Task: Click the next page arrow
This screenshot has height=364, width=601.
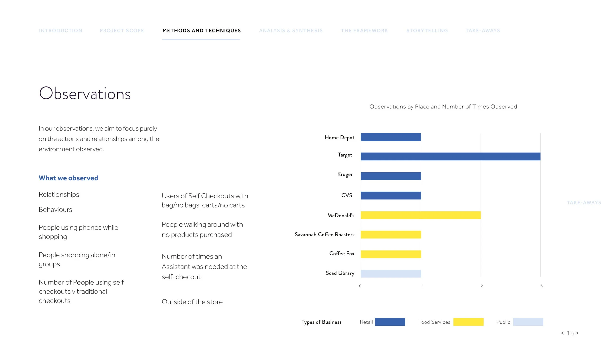Action: coord(577,333)
